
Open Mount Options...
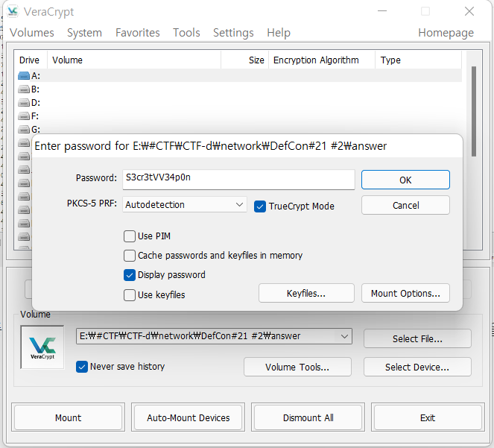point(405,293)
